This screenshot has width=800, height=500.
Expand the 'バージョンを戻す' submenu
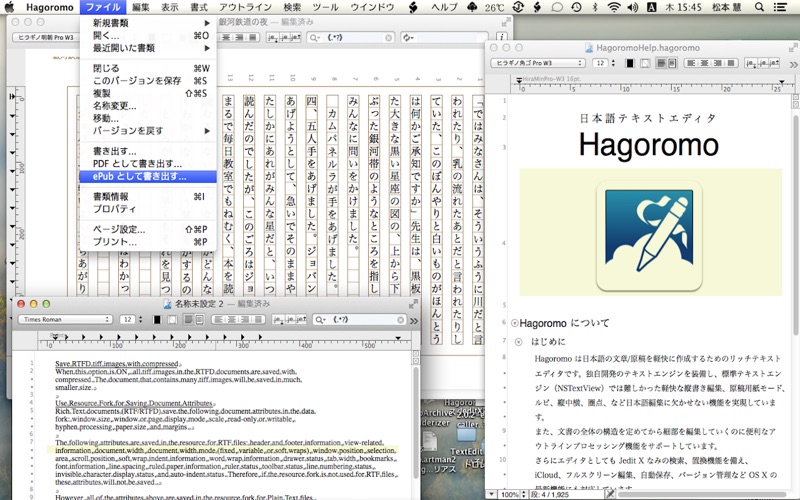[x=148, y=131]
